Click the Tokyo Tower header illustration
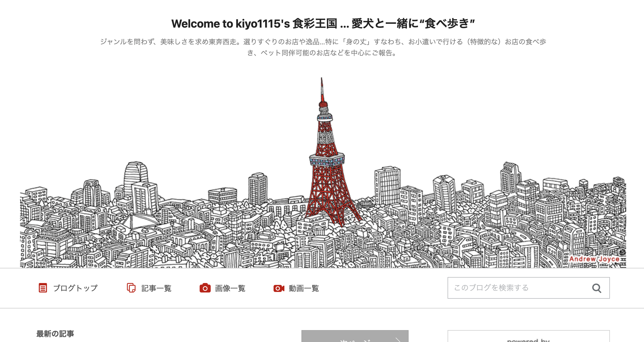 click(323, 173)
